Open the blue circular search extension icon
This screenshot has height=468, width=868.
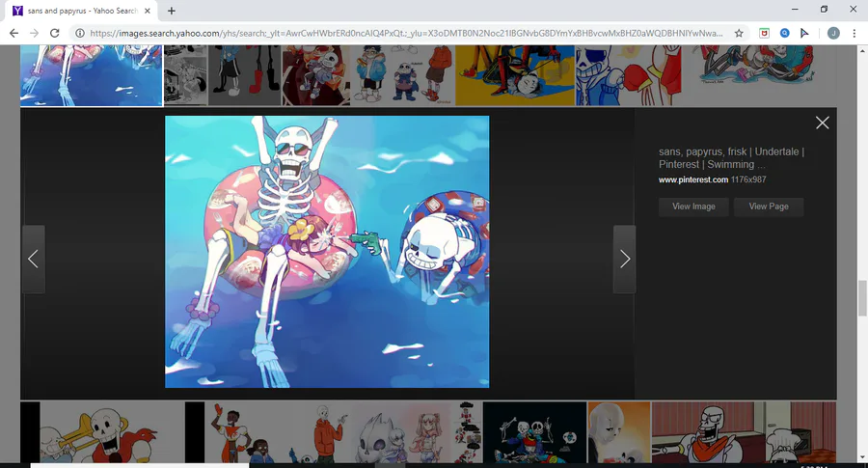[784, 33]
